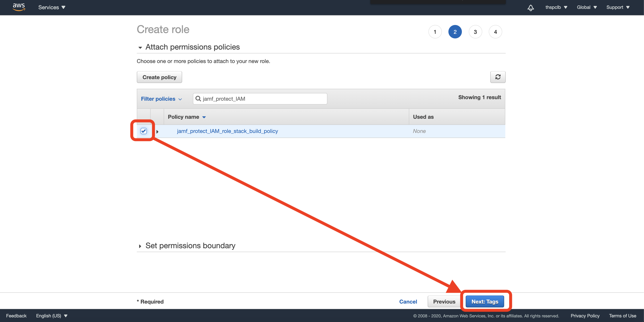The image size is (644, 322).
Task: Expand the Set permissions boundary section
Action: 140,246
